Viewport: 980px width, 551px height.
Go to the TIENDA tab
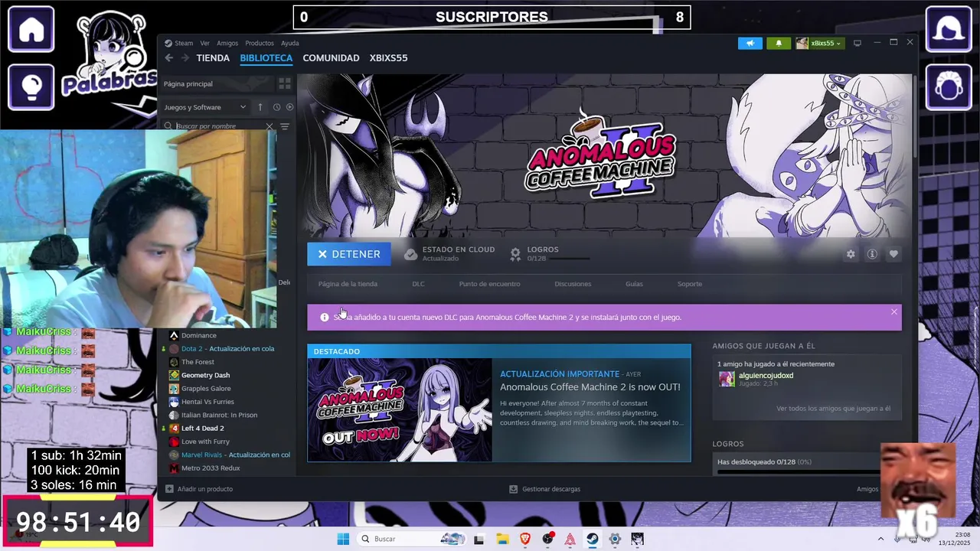213,58
